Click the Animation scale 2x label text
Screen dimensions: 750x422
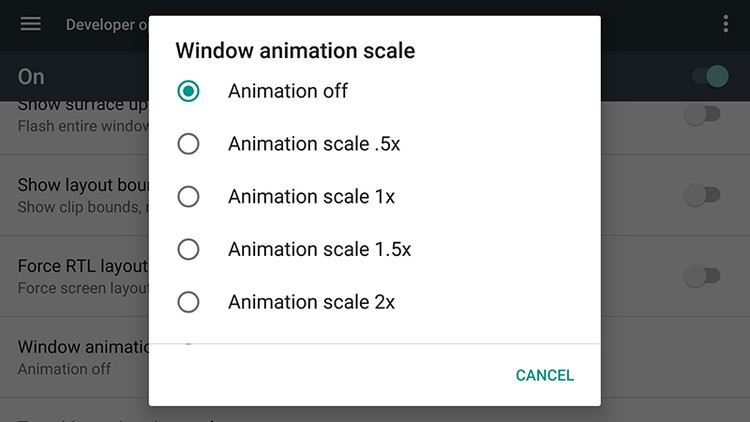311,302
